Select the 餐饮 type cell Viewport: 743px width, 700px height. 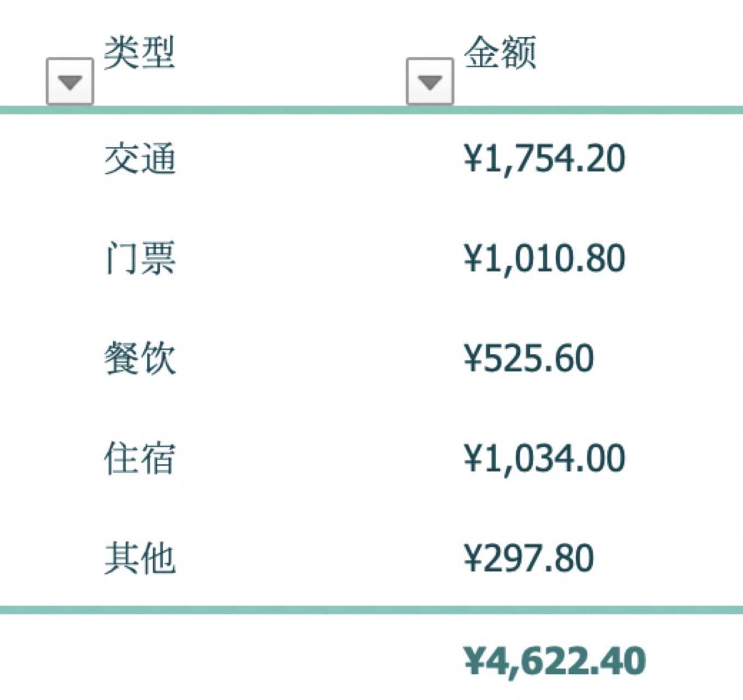click(140, 358)
